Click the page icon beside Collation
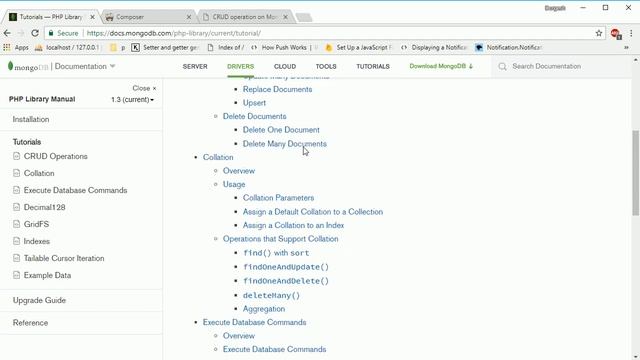 click(x=16, y=173)
